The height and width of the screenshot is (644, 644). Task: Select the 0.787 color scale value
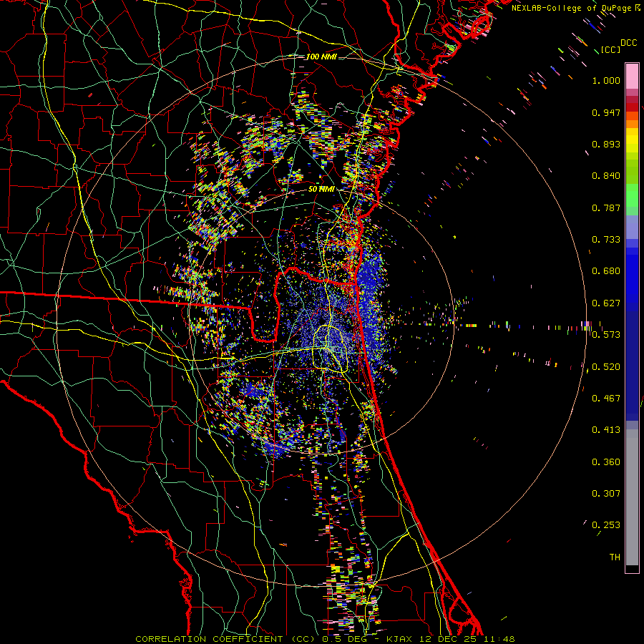coord(606,208)
